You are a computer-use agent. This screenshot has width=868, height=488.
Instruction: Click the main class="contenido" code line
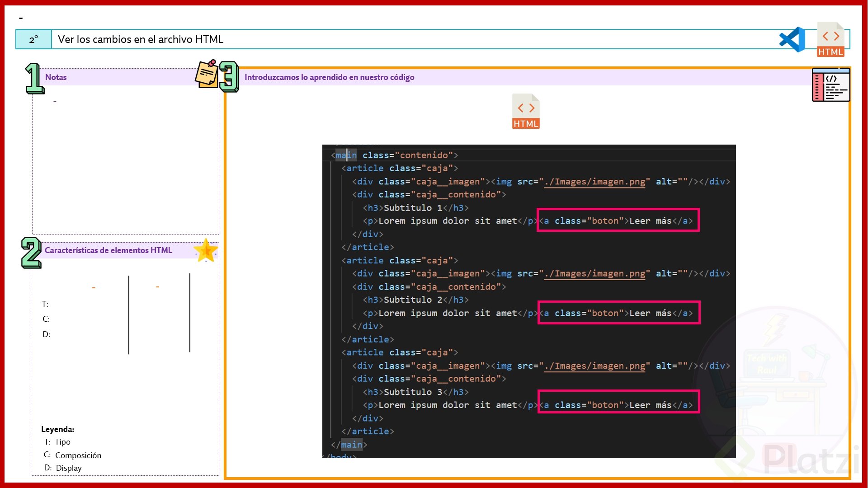pos(395,155)
